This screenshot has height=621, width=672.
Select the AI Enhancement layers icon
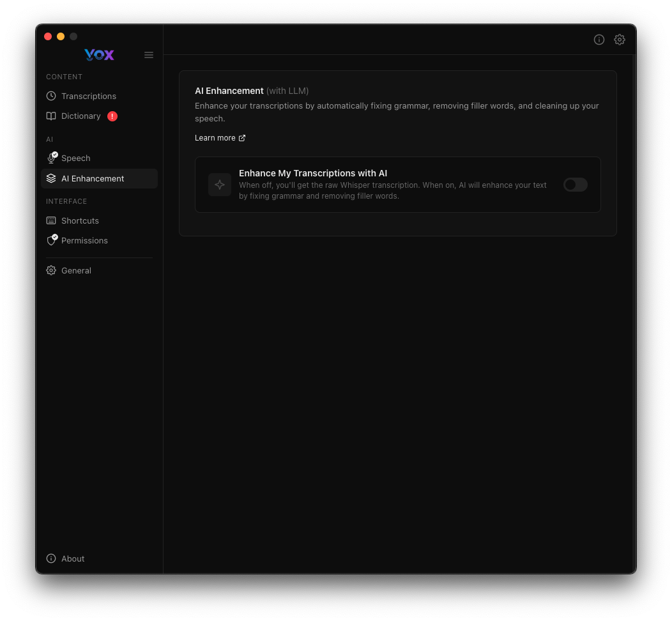(x=51, y=178)
